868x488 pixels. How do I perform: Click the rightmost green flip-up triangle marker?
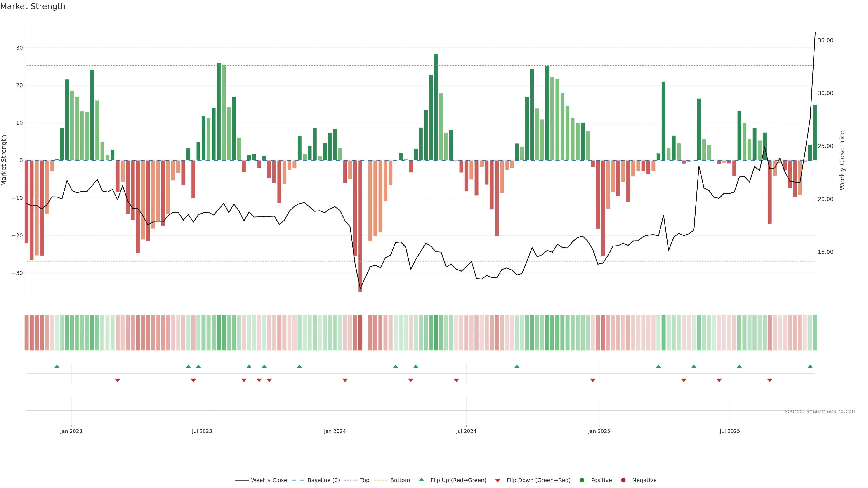point(810,366)
